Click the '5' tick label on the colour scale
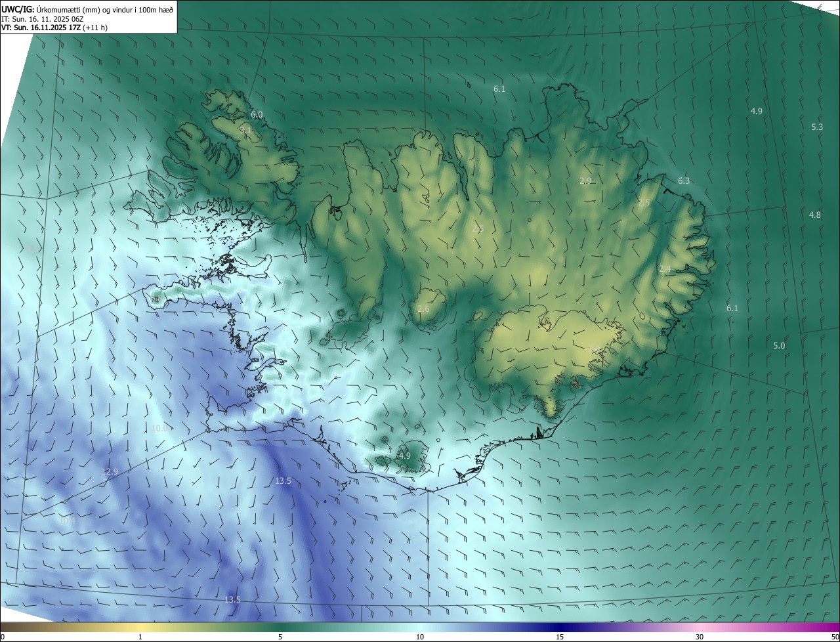 280,637
